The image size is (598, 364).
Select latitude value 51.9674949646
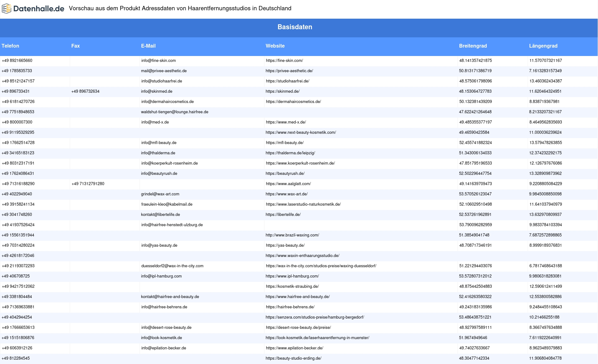click(x=473, y=338)
